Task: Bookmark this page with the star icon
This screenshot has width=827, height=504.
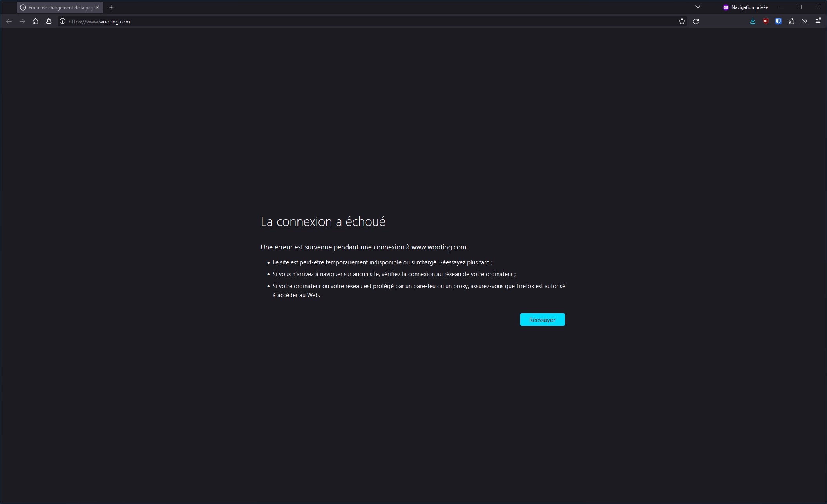Action: pos(682,22)
